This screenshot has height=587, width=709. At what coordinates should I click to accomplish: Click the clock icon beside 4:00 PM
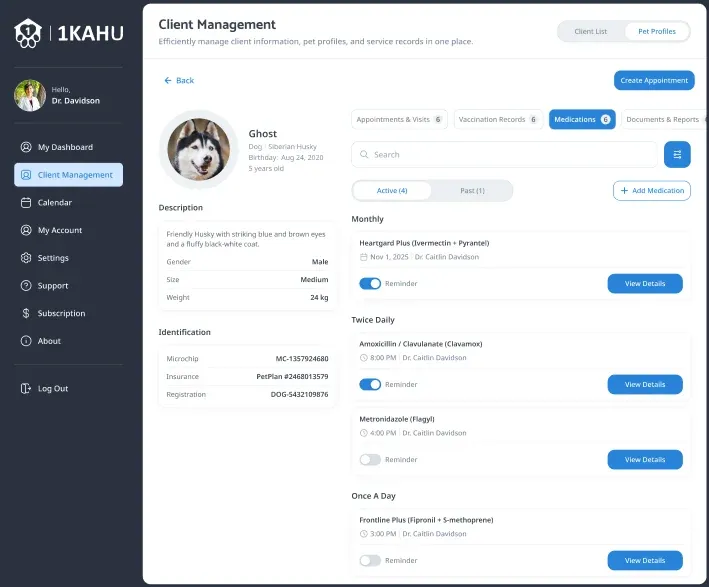click(364, 433)
